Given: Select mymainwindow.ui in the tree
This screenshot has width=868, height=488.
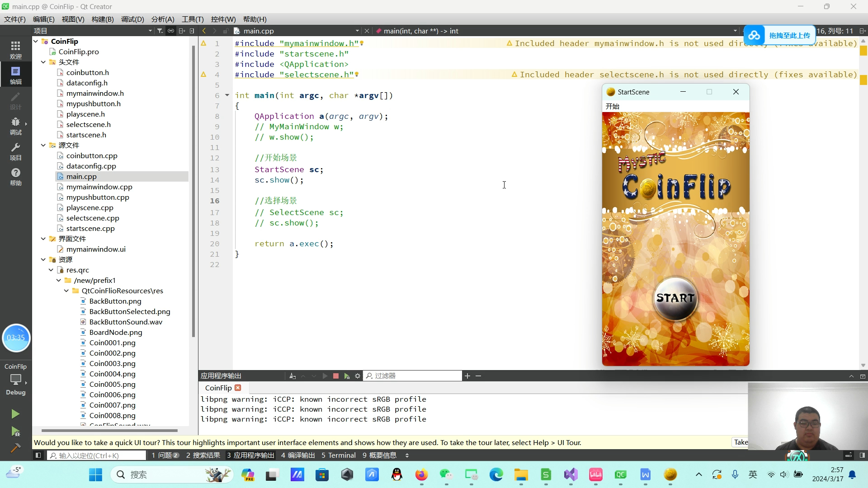Looking at the screenshot, I should 96,249.
